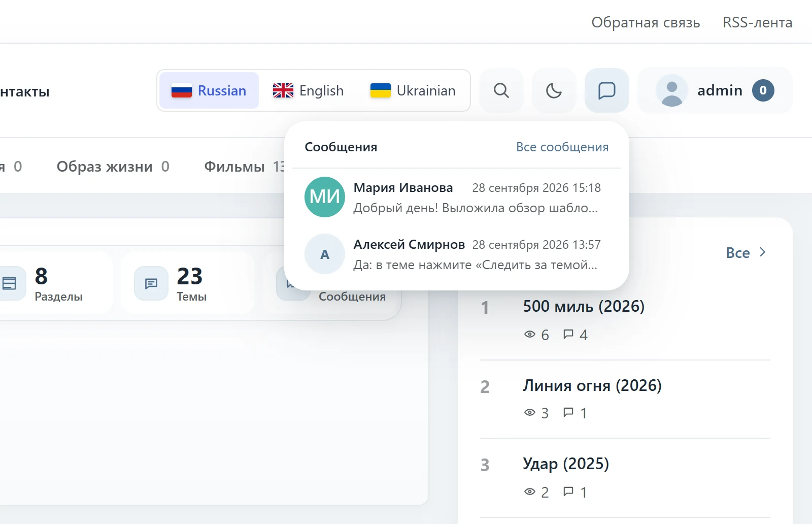This screenshot has width=812, height=524.
Task: Open the Все list link
Action: (738, 253)
